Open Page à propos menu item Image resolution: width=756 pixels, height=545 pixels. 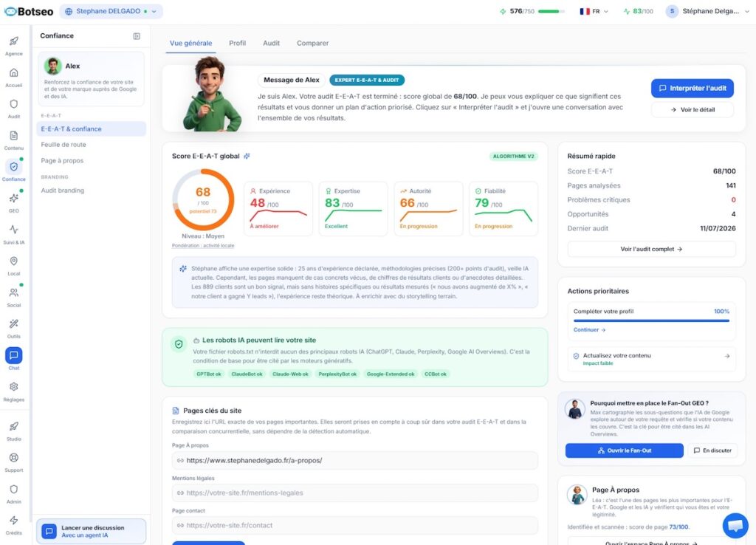(62, 160)
